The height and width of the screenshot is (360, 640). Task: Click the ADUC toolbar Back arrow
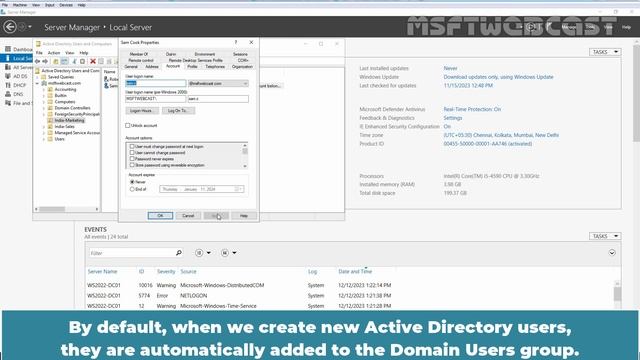point(38,61)
